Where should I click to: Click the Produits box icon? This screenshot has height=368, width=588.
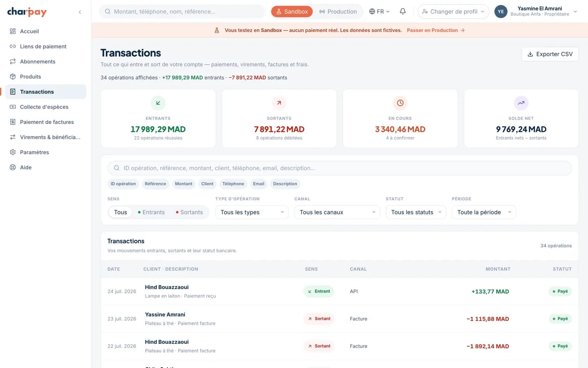click(x=13, y=76)
